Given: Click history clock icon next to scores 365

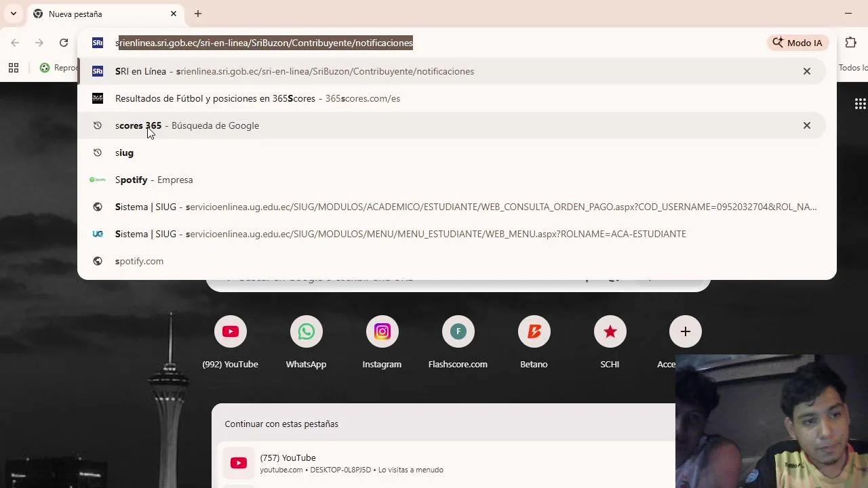Looking at the screenshot, I should click(98, 125).
